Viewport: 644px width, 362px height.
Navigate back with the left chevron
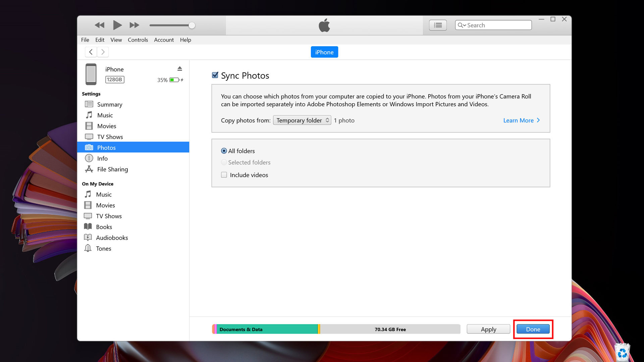tap(91, 52)
